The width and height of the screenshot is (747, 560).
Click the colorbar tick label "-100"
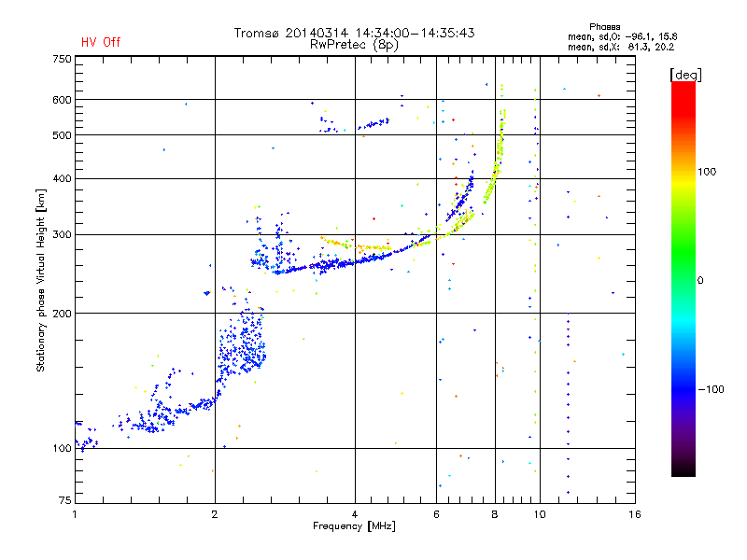711,389
